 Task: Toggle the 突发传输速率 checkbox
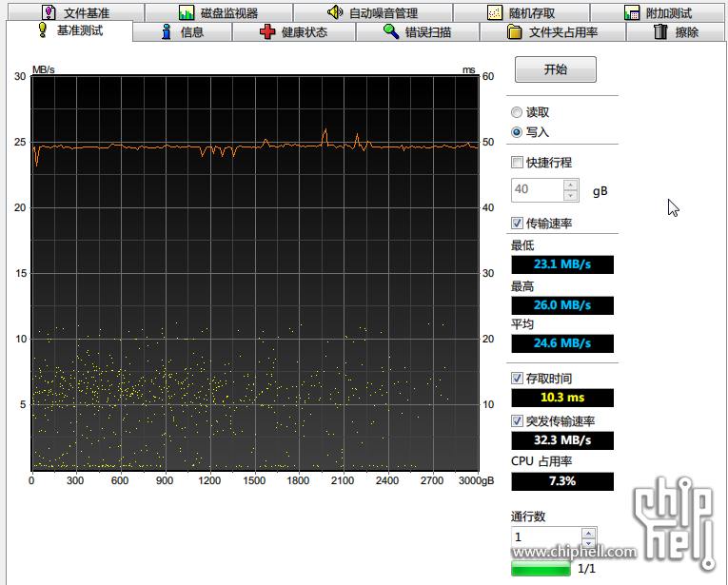tap(517, 420)
